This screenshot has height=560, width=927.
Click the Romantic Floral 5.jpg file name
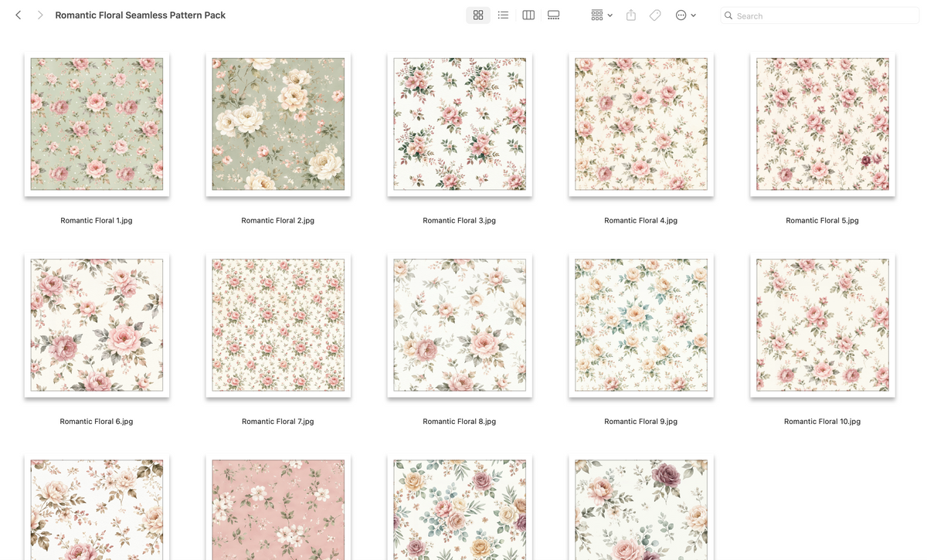[x=823, y=221]
